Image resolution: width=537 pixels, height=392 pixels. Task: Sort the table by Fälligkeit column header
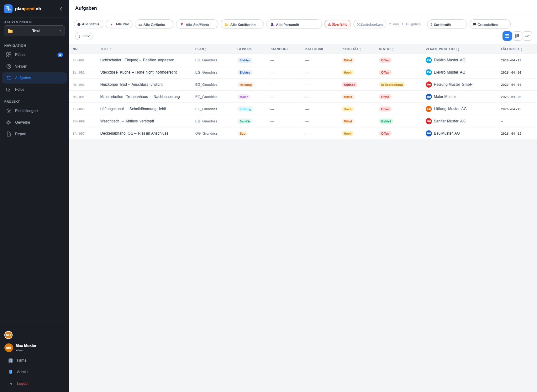[x=511, y=49]
